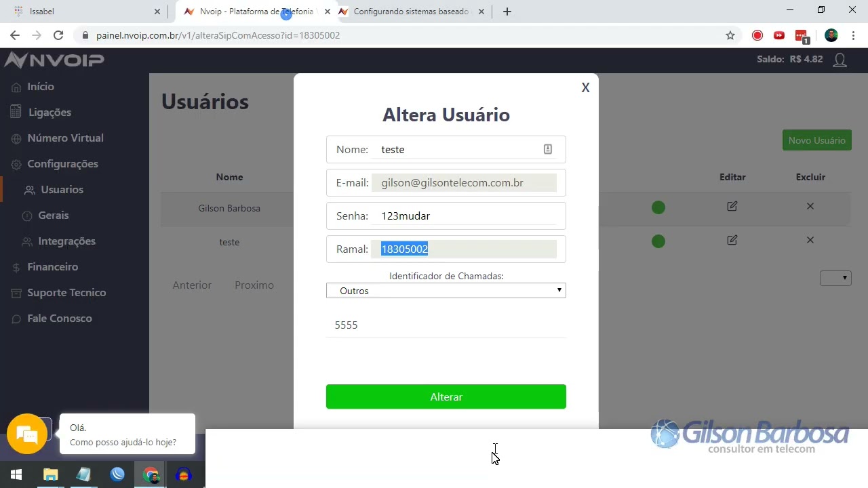Open the Windows Start menu
This screenshot has height=488, width=868.
coord(16,474)
